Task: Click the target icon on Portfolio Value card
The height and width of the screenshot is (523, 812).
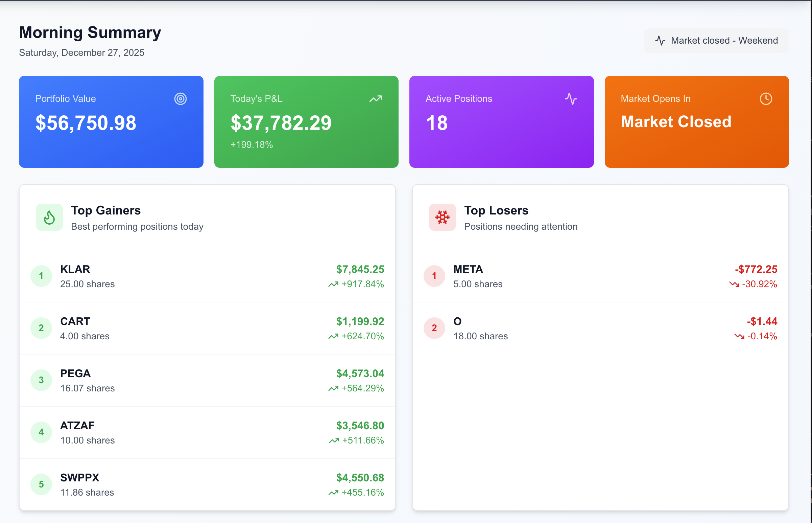Action: [x=180, y=99]
